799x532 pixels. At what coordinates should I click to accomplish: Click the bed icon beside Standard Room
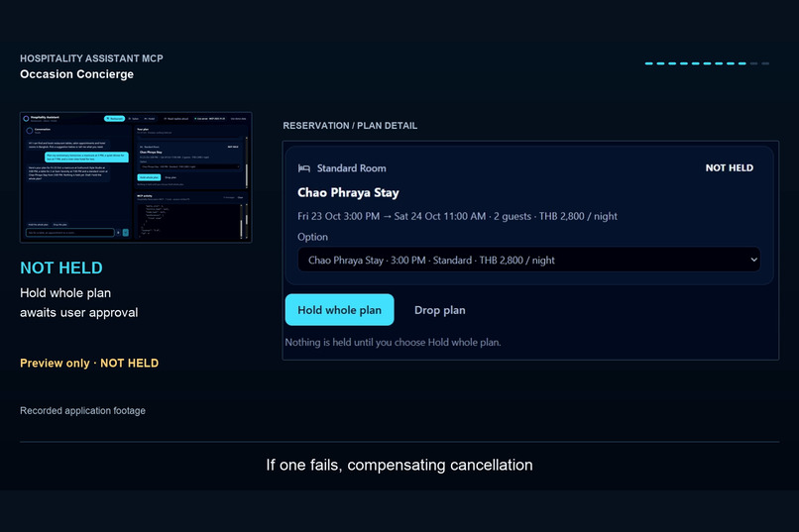pyautogui.click(x=303, y=168)
